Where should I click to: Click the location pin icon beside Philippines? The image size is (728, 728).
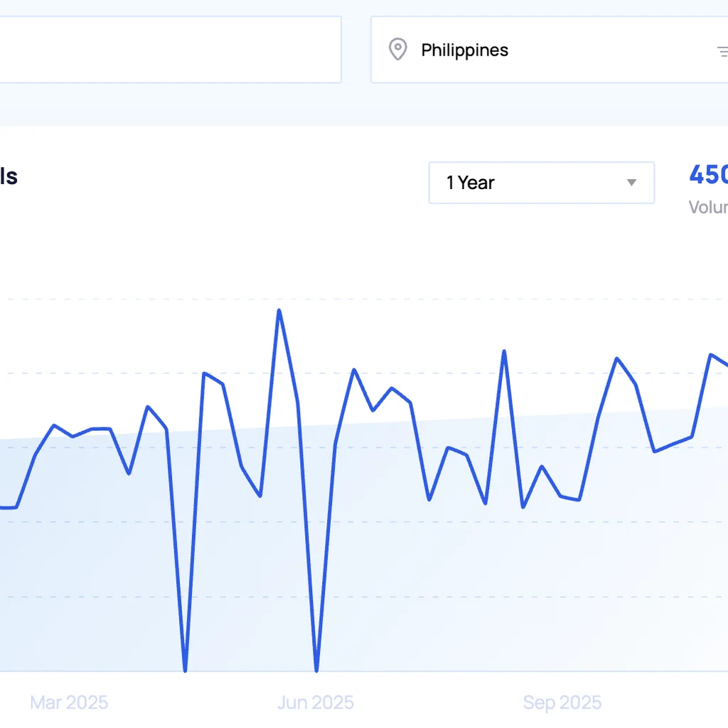pyautogui.click(x=397, y=49)
